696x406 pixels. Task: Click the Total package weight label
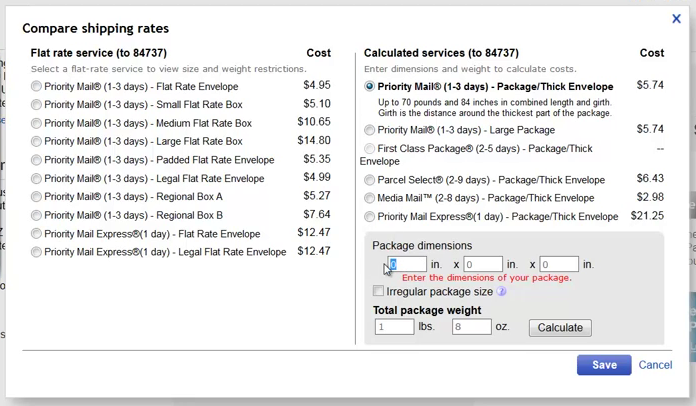click(x=427, y=310)
